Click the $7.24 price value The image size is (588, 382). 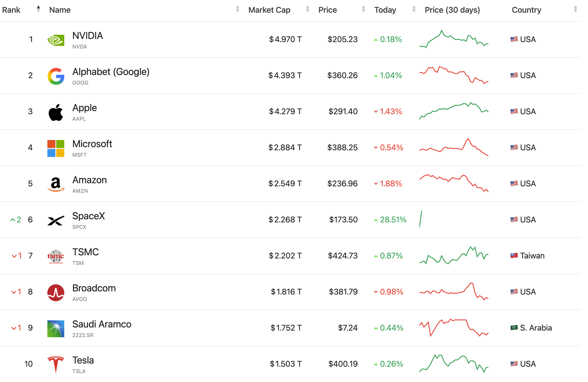[348, 328]
